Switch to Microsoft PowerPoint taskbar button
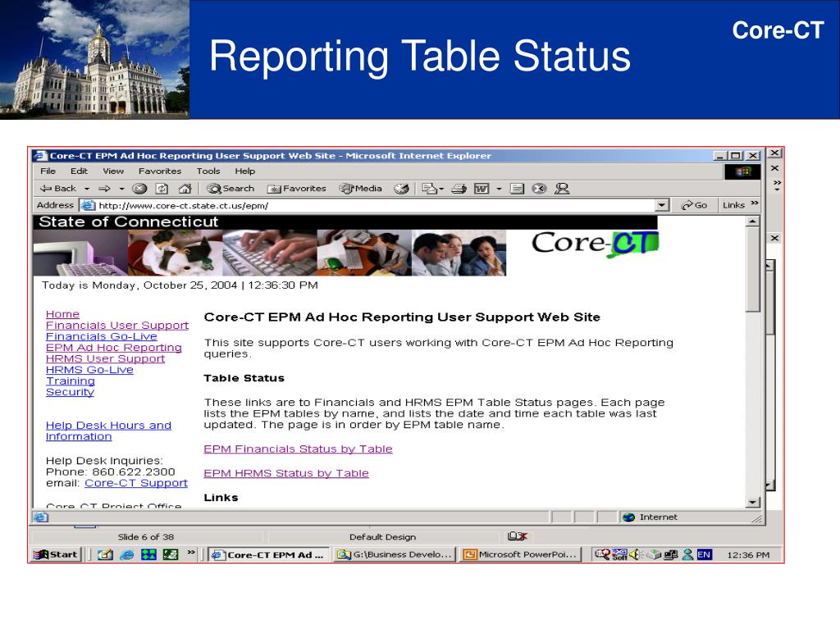The width and height of the screenshot is (840, 630). click(519, 555)
